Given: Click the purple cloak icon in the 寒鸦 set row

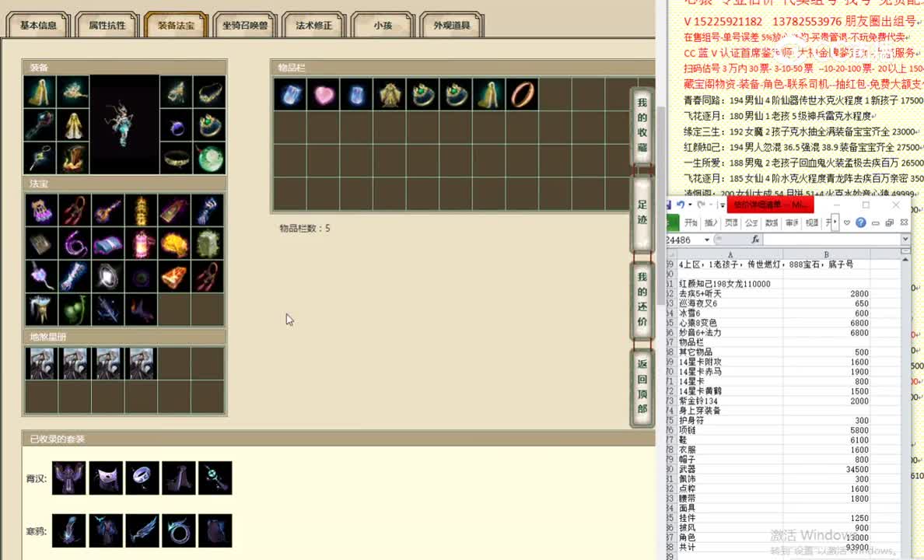Looking at the screenshot, I should click(215, 530).
